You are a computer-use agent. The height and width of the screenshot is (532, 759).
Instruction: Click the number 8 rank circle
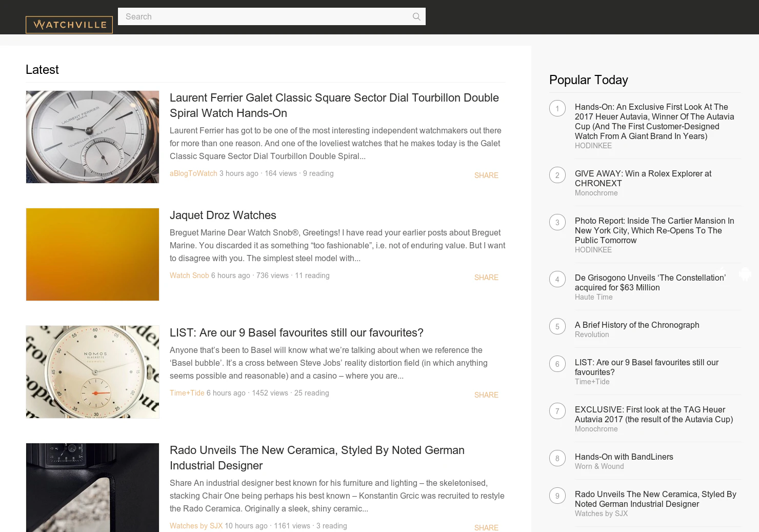point(557,459)
